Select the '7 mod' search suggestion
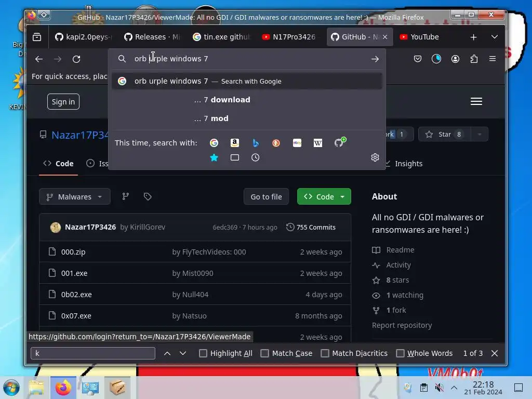Viewport: 532px width, 399px height. [x=247, y=118]
